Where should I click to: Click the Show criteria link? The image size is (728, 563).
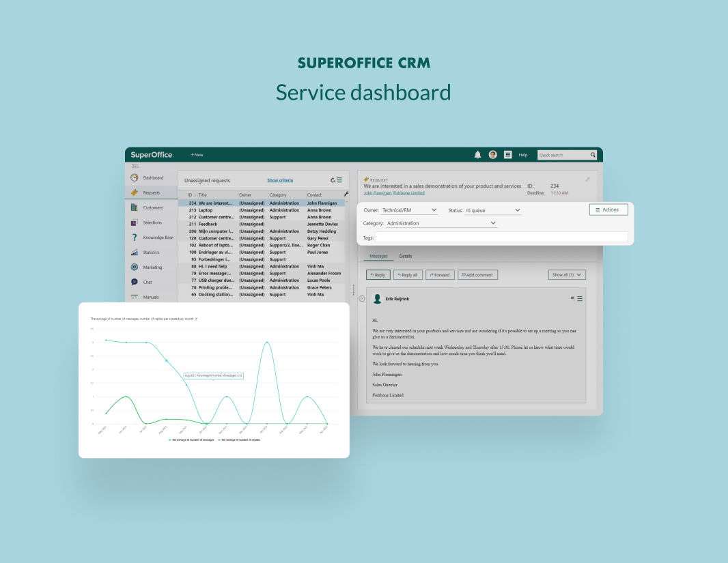280,180
